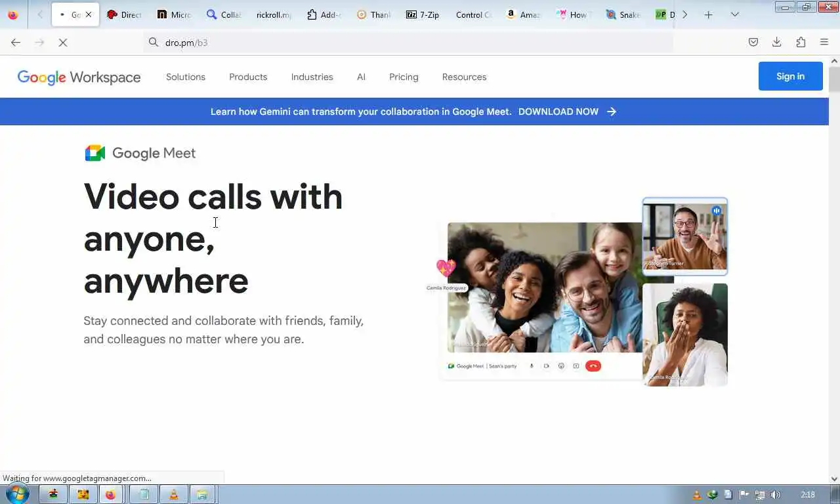840x504 pixels.
Task: Open the Firefox application menu
Action: [824, 42]
